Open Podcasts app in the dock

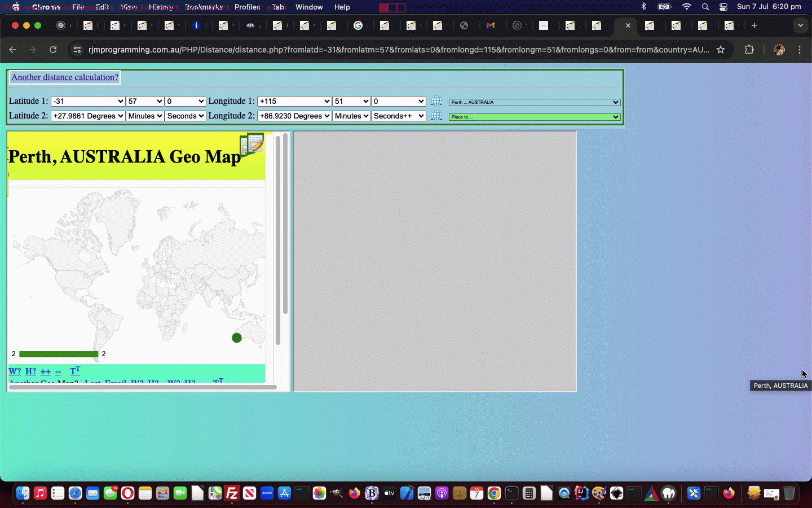442,493
